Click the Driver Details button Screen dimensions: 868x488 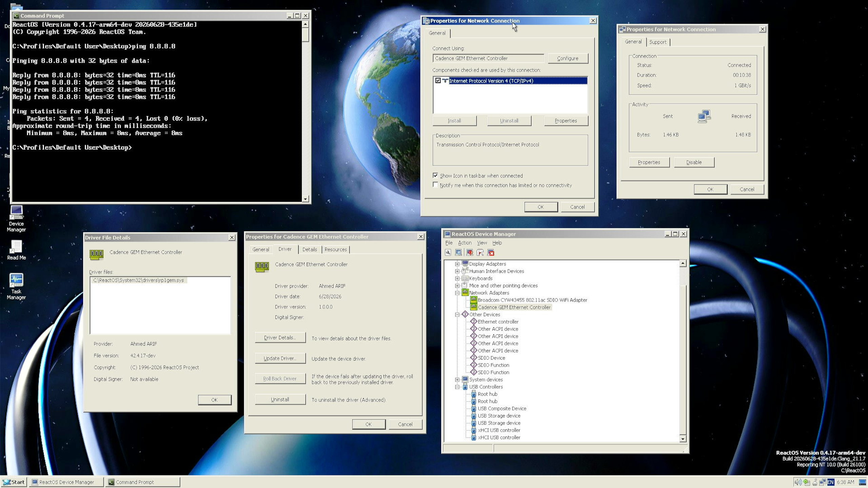click(x=280, y=338)
